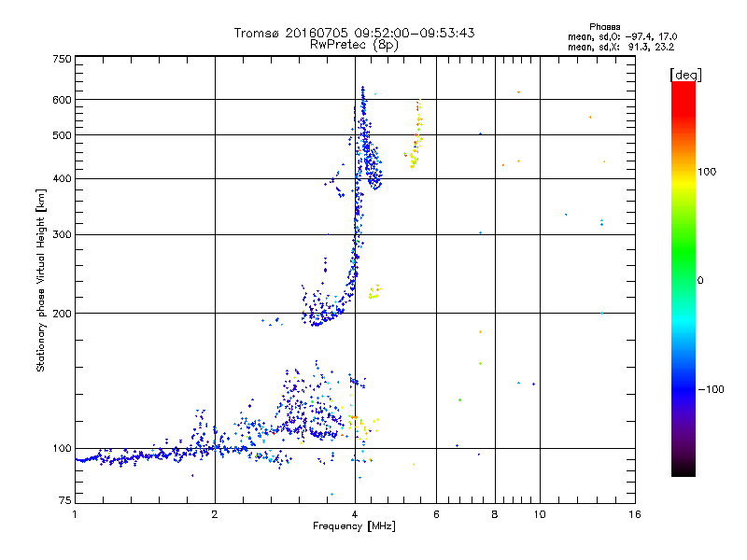Click the colorbar tick label "0"
The image size is (747, 560).
pos(699,280)
